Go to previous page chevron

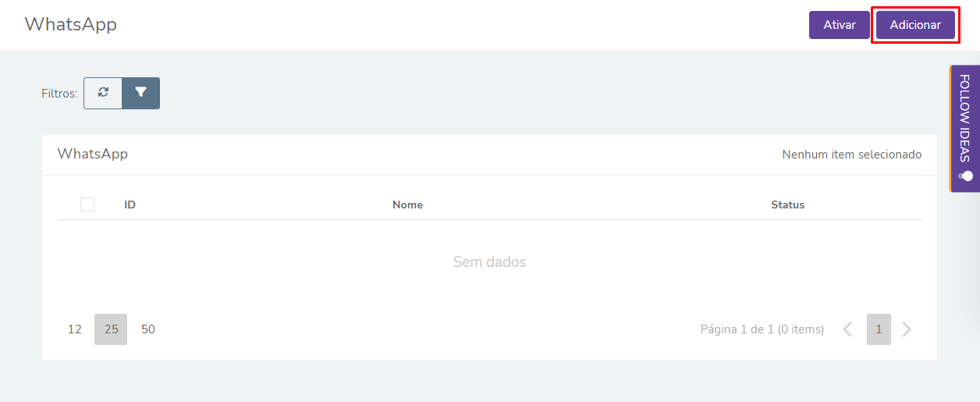click(x=847, y=329)
